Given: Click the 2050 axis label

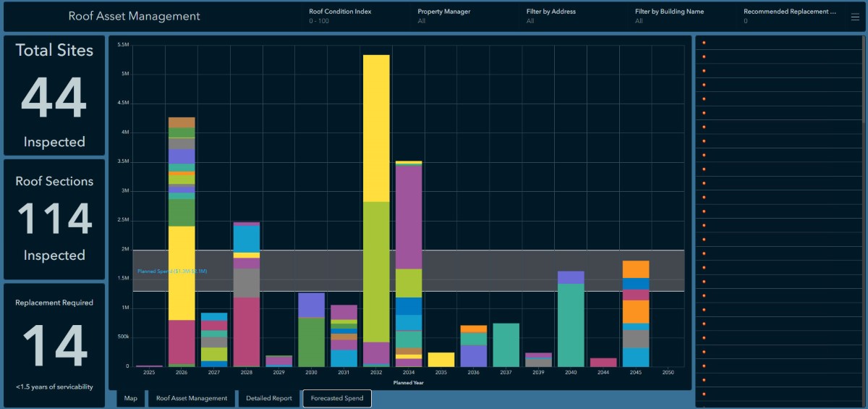Looking at the screenshot, I should (668, 372).
